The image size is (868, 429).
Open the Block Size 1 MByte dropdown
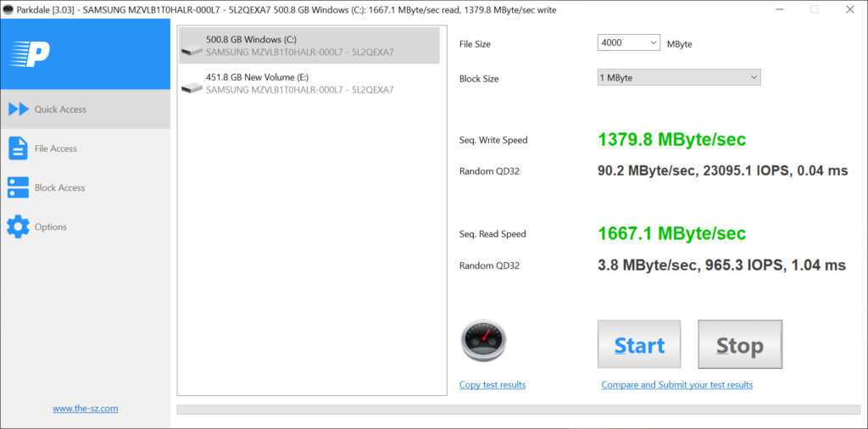coord(679,77)
